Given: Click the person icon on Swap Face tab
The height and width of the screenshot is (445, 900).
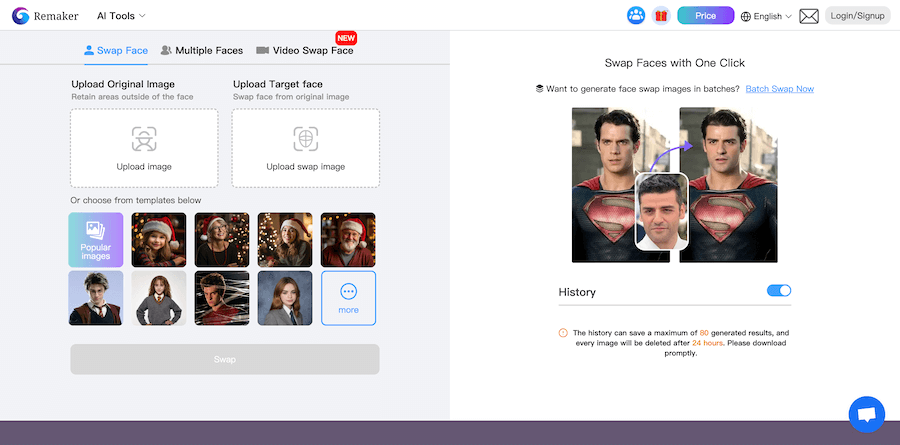Looking at the screenshot, I should coord(89,51).
